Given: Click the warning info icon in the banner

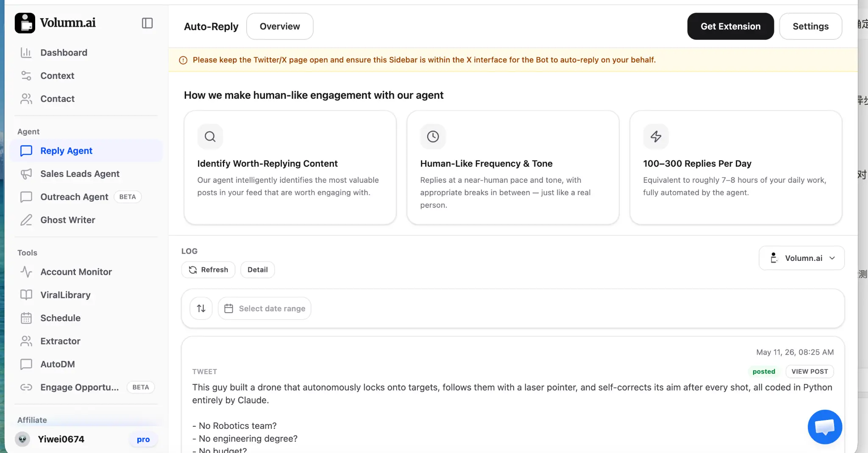Looking at the screenshot, I should tap(183, 60).
